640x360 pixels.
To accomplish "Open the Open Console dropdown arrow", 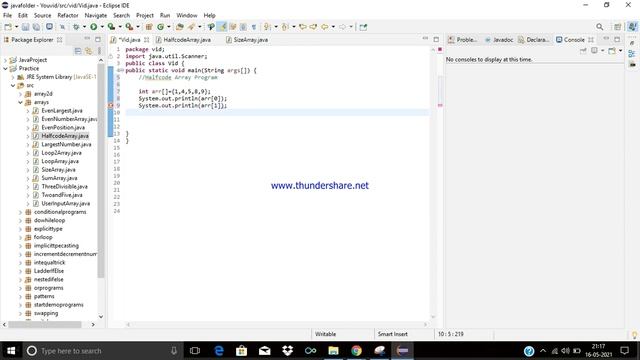I will [x=620, y=51].
